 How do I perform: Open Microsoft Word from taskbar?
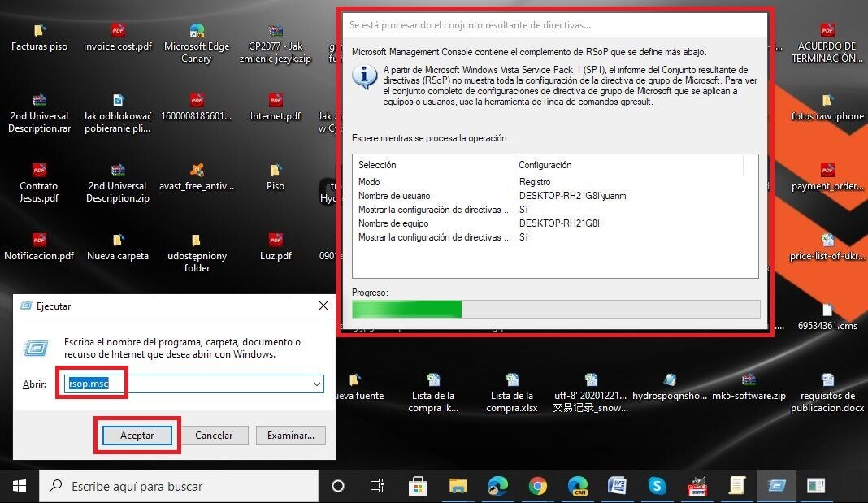click(x=617, y=487)
